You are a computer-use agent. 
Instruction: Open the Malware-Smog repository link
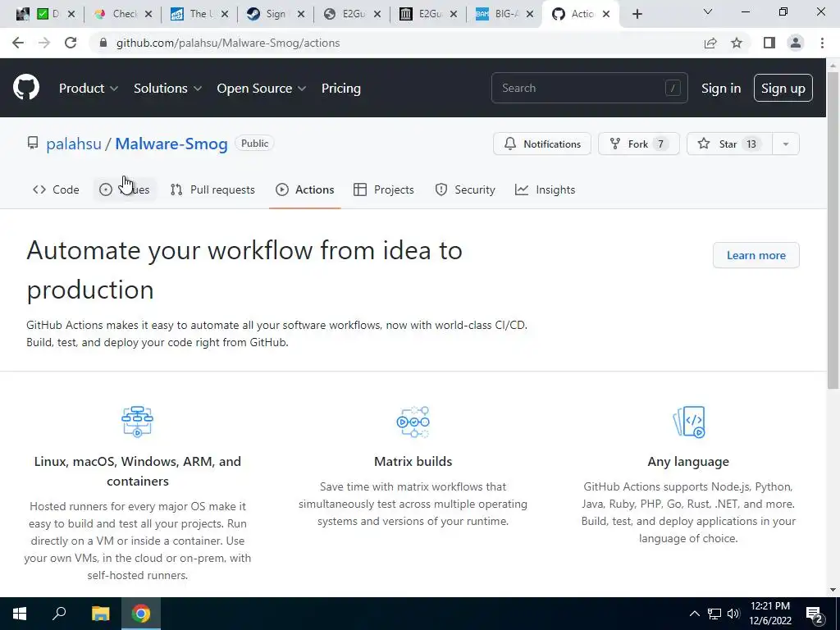[171, 144]
